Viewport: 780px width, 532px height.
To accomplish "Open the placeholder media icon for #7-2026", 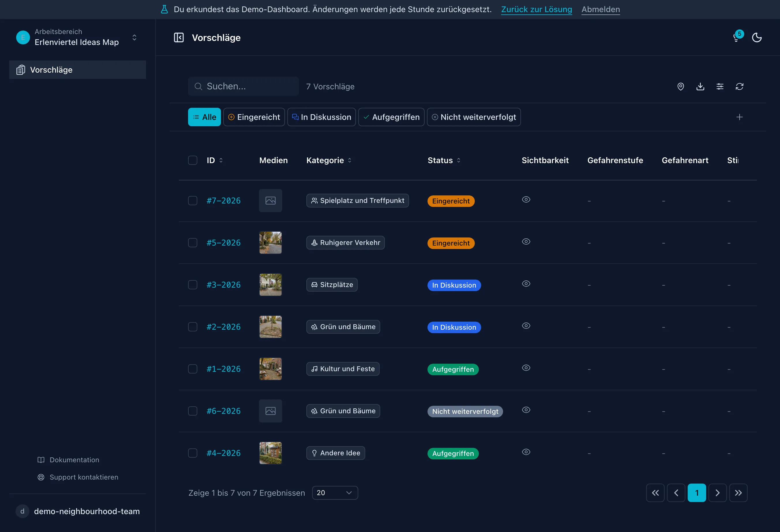I will [271, 201].
